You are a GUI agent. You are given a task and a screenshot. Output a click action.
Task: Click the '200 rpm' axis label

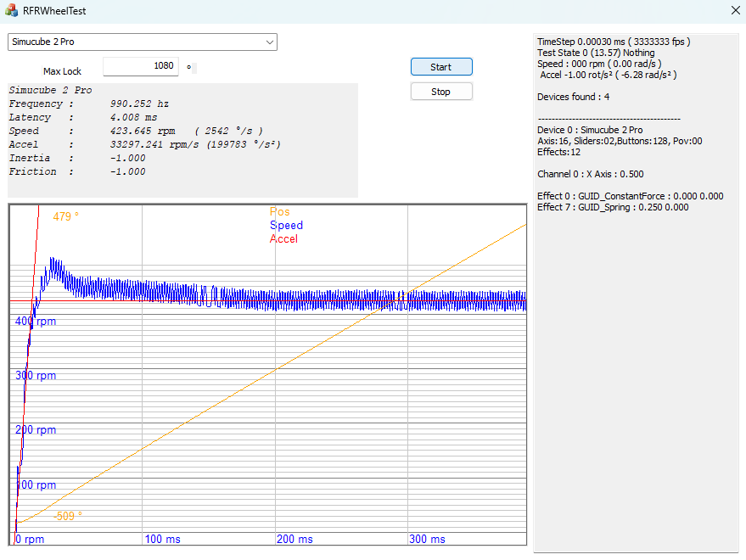[36, 429]
